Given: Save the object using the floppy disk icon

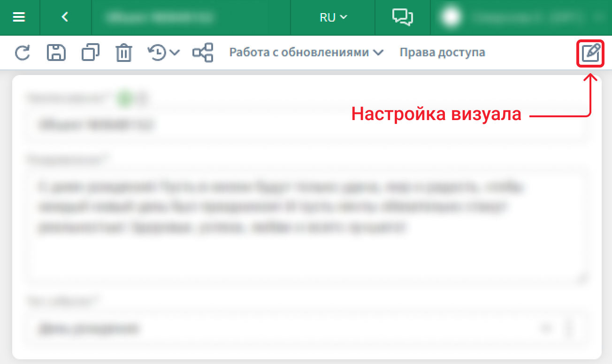Looking at the screenshot, I should point(56,53).
